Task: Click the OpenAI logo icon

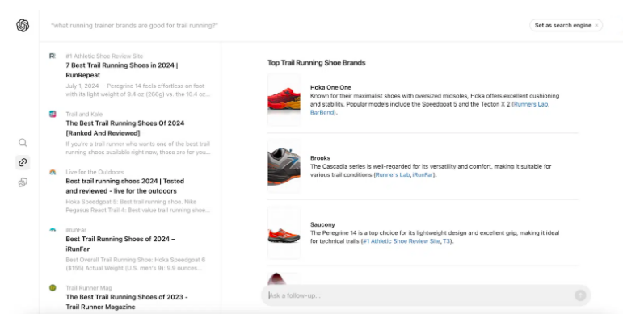Action: 23,26
